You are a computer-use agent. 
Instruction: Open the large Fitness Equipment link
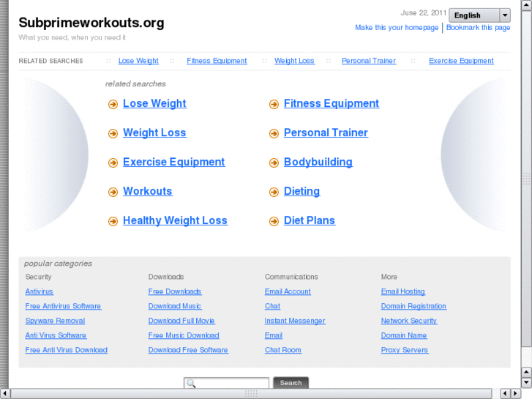[331, 103]
